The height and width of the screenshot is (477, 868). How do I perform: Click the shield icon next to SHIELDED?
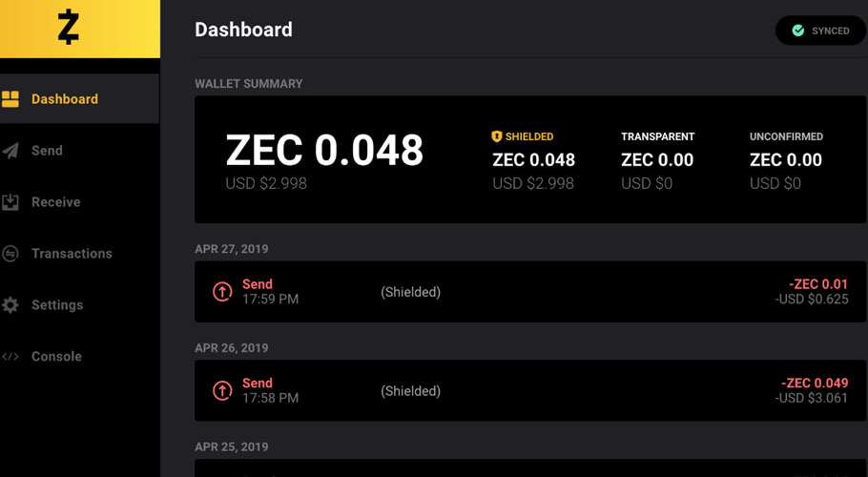(497, 136)
